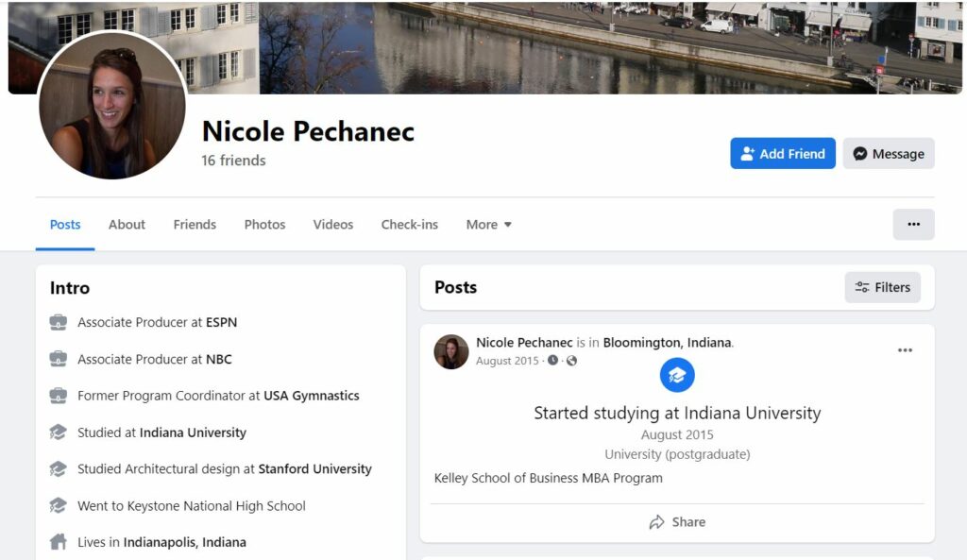Open Indiana University link in Intro

(x=193, y=433)
